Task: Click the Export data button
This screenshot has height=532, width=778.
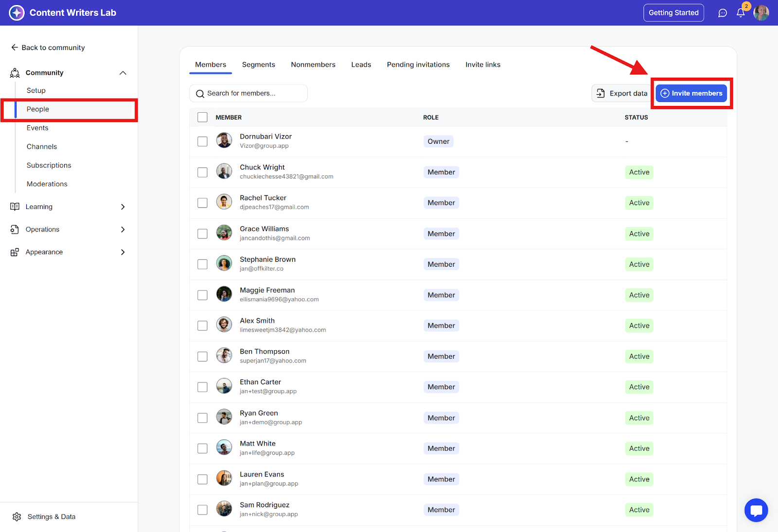Action: coord(621,93)
